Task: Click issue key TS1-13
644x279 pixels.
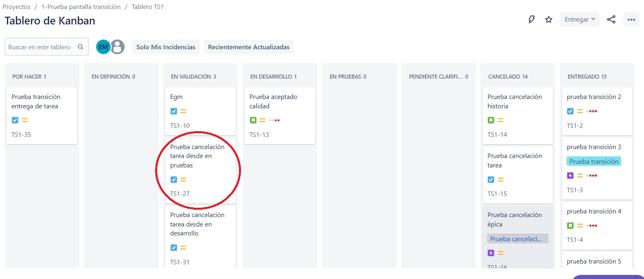Action: tap(259, 135)
